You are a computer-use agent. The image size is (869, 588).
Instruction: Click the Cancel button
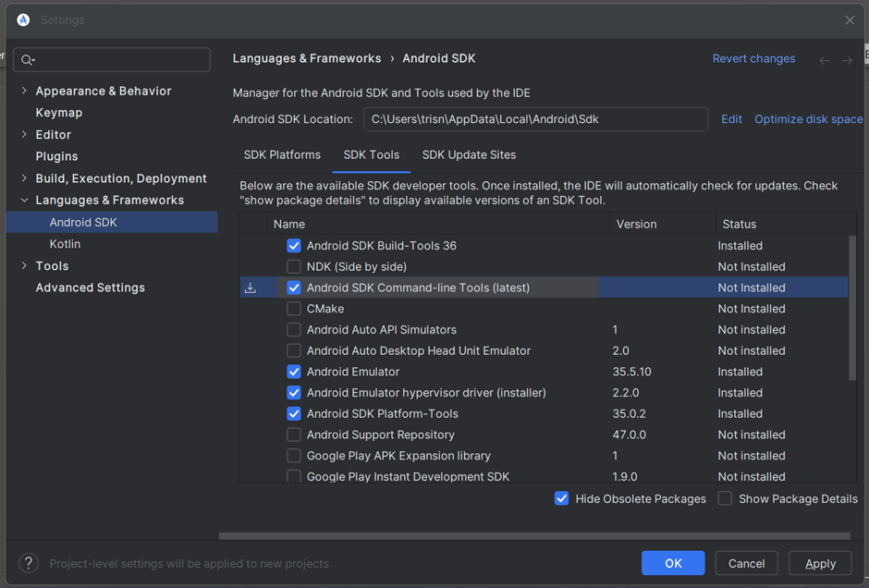pos(747,563)
